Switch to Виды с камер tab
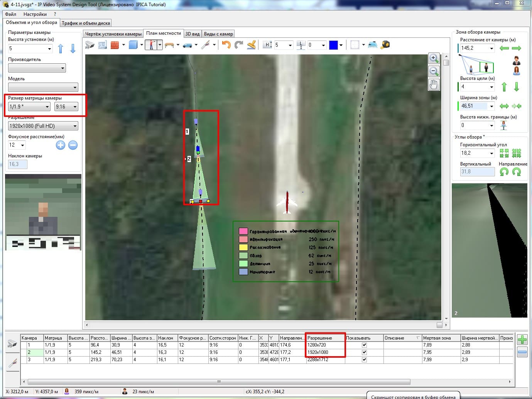Image resolution: width=532 pixels, height=399 pixels. pyautogui.click(x=218, y=34)
